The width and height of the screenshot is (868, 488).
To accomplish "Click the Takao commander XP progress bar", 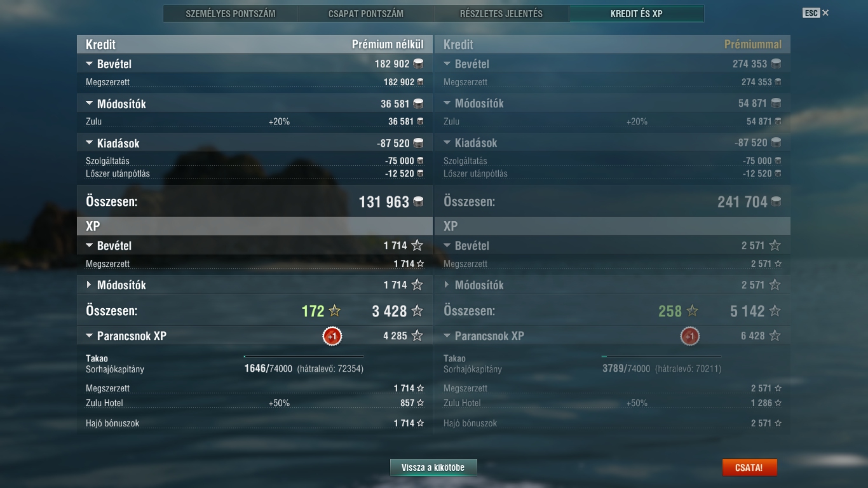I will click(x=304, y=356).
